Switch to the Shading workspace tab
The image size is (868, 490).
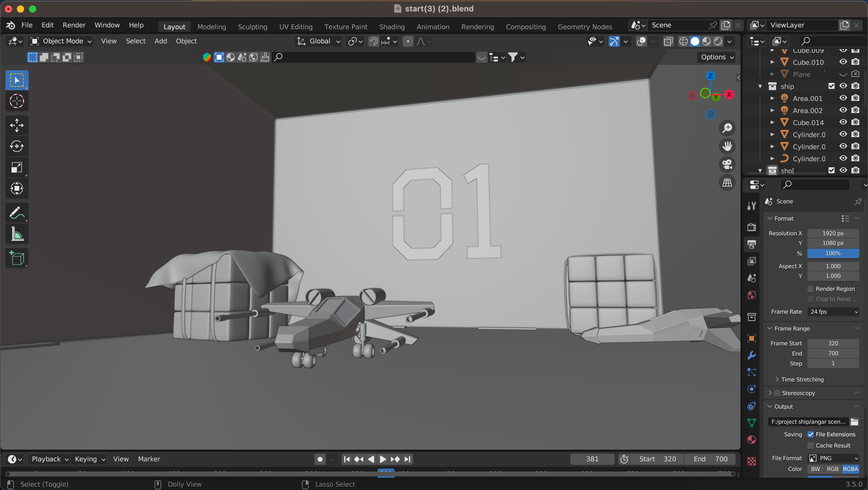point(392,27)
